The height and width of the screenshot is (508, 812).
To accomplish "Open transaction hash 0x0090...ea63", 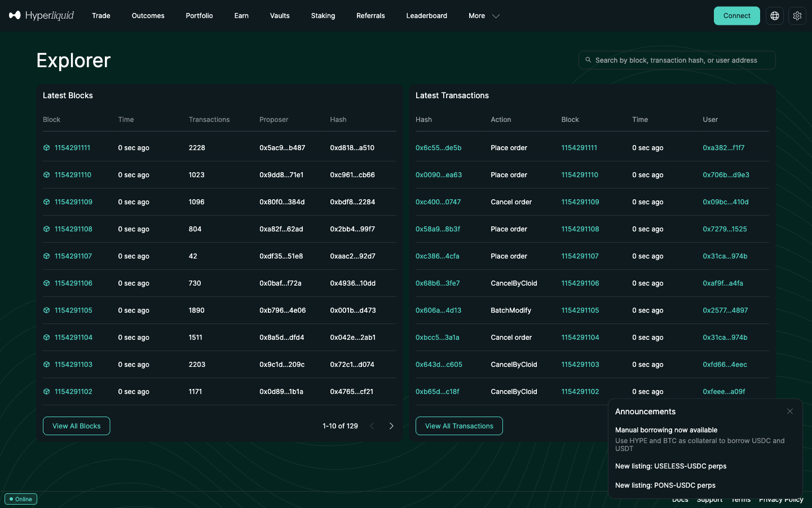I will click(x=439, y=175).
